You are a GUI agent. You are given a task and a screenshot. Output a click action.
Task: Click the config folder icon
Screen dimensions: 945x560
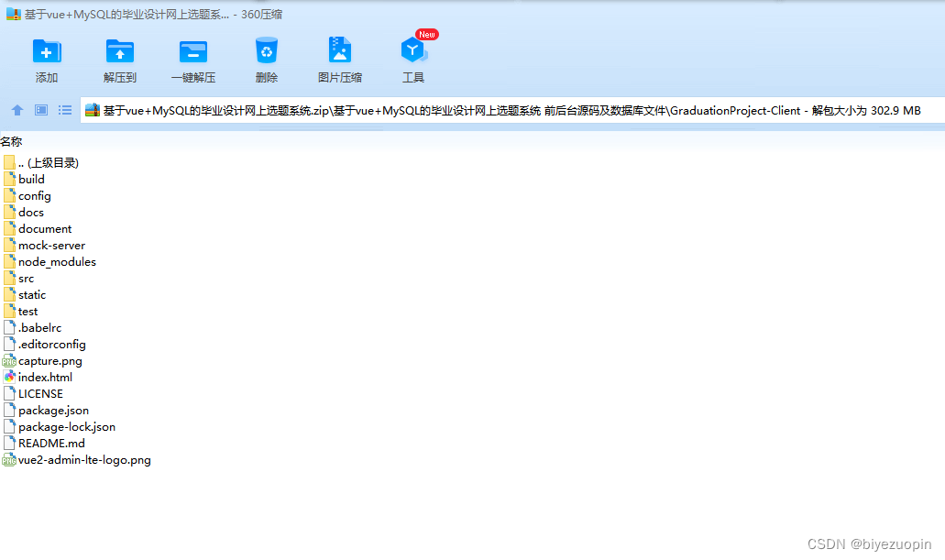[x=9, y=195]
